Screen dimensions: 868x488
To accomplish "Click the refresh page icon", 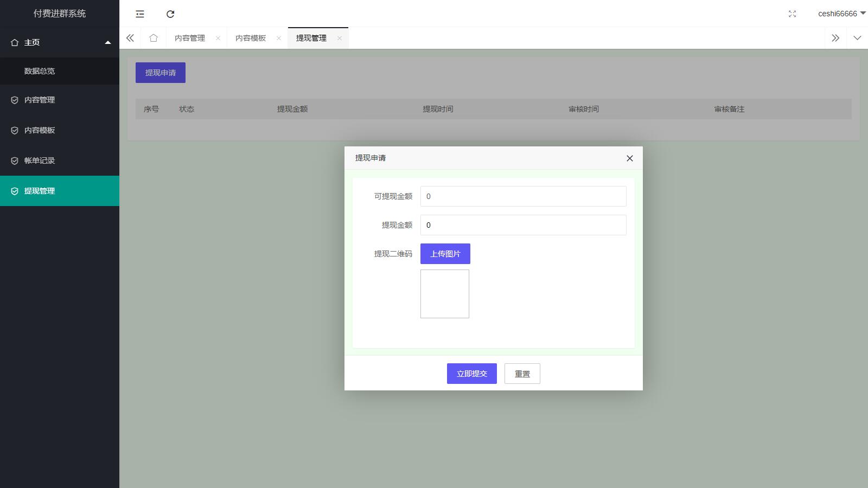I will (x=170, y=14).
